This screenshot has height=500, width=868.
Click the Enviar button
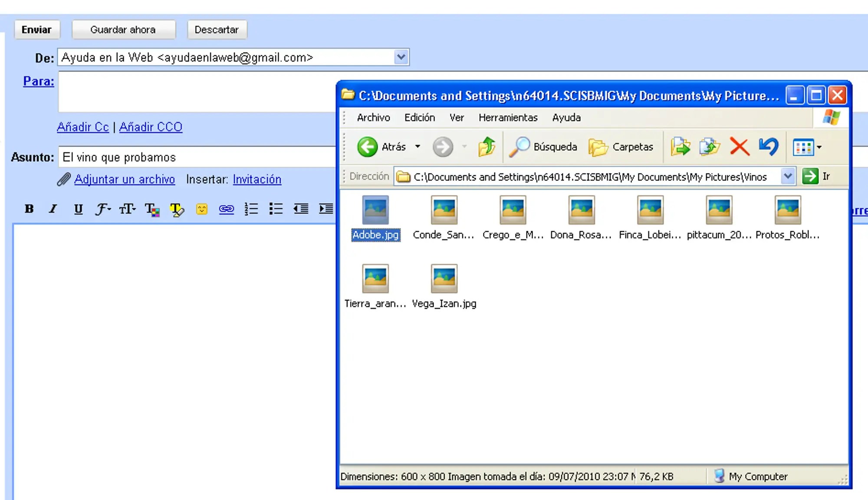click(37, 29)
